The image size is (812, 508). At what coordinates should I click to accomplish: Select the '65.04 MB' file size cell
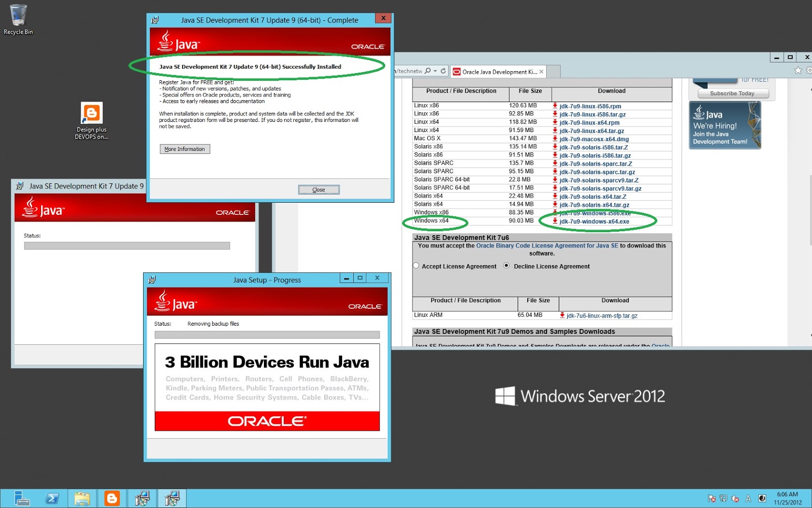click(530, 315)
